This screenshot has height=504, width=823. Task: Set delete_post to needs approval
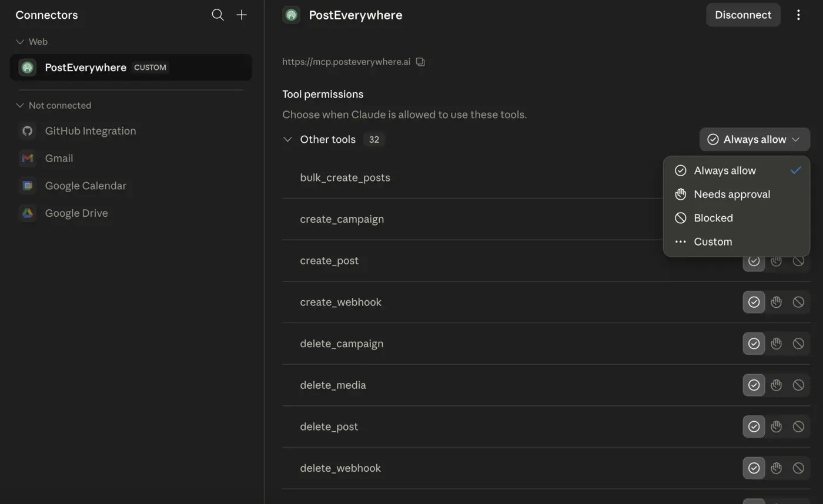click(776, 426)
